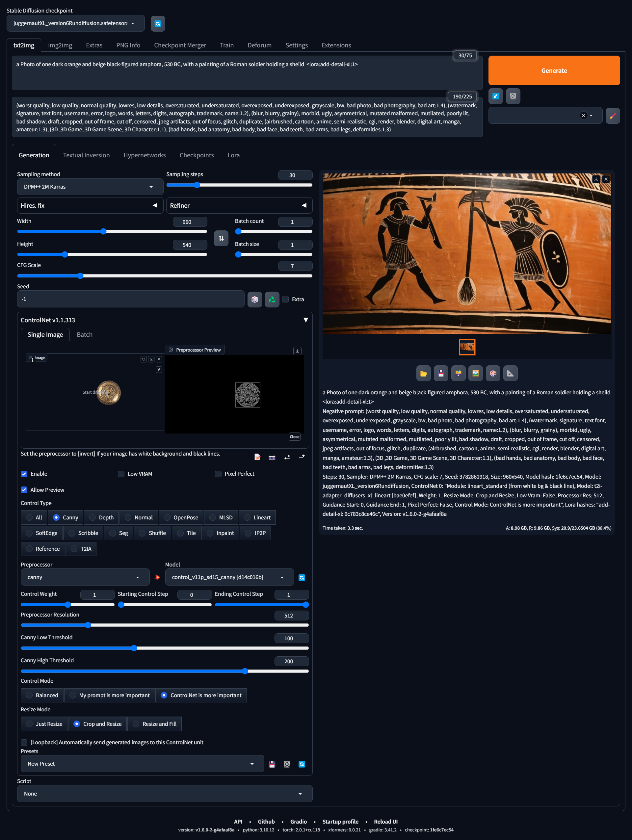632x840 pixels.
Task: Close the preprocessor preview
Action: (x=294, y=437)
